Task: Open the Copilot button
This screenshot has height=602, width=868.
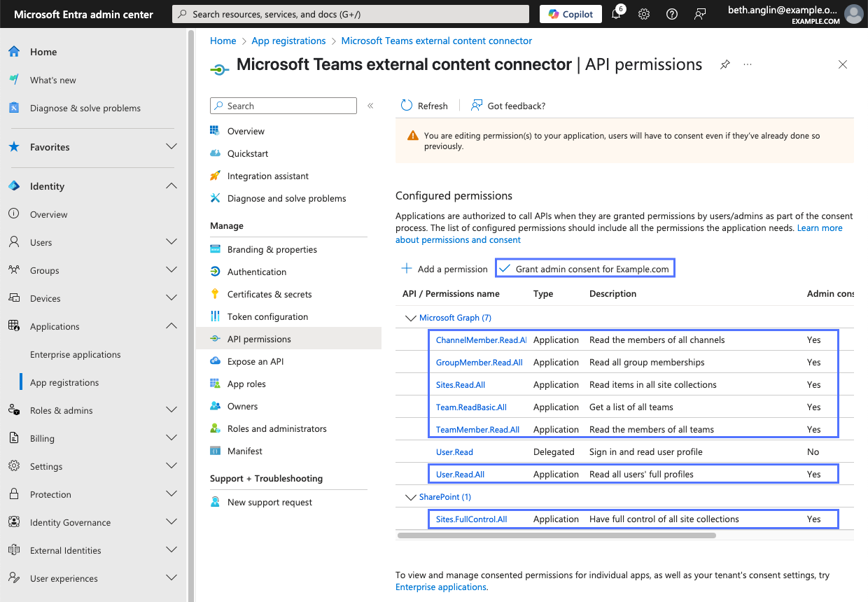Action: pos(570,14)
